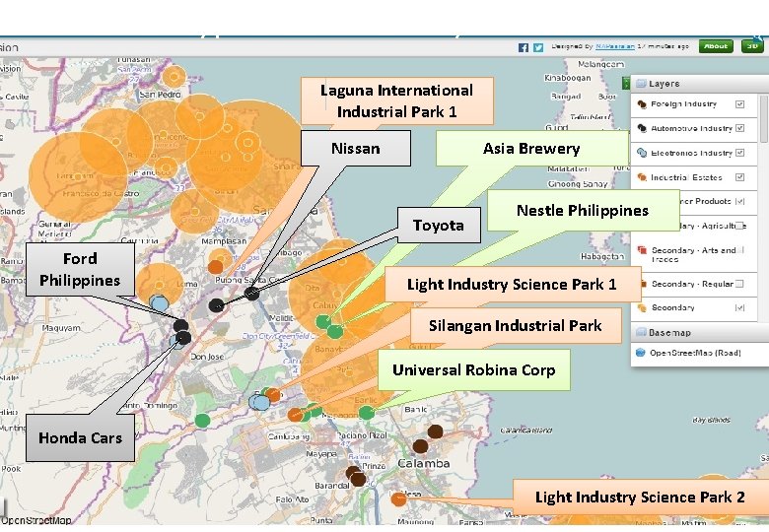Image resolution: width=769 pixels, height=532 pixels.
Task: Select OpenStreetMap (Road) basemap
Action: coord(695,353)
